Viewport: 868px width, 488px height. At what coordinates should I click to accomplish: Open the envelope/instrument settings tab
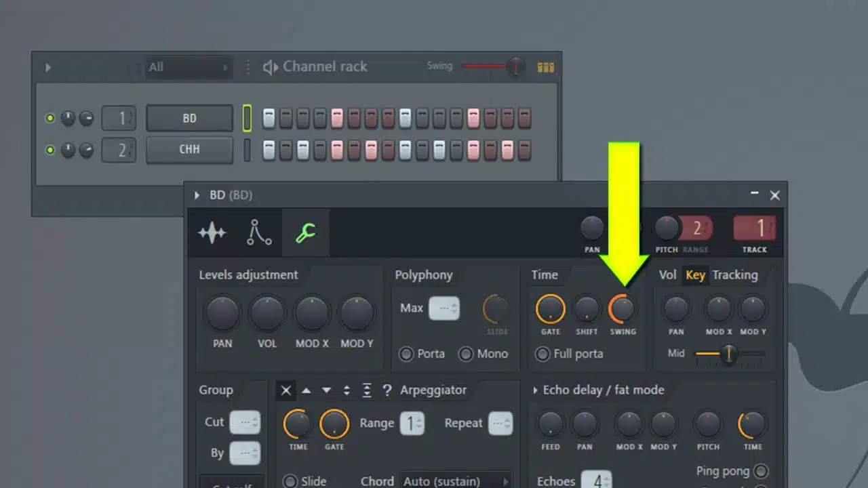pyautogui.click(x=258, y=232)
